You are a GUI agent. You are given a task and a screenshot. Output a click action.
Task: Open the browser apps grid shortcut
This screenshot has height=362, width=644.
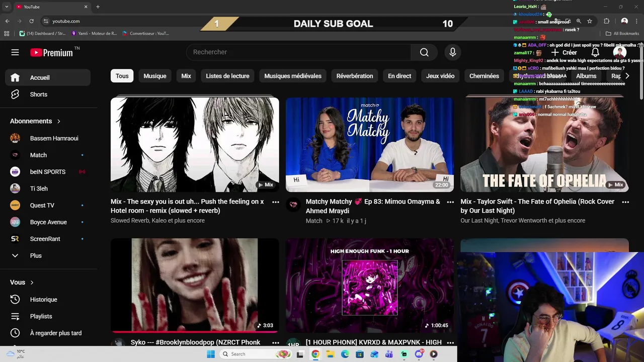[x=7, y=34]
